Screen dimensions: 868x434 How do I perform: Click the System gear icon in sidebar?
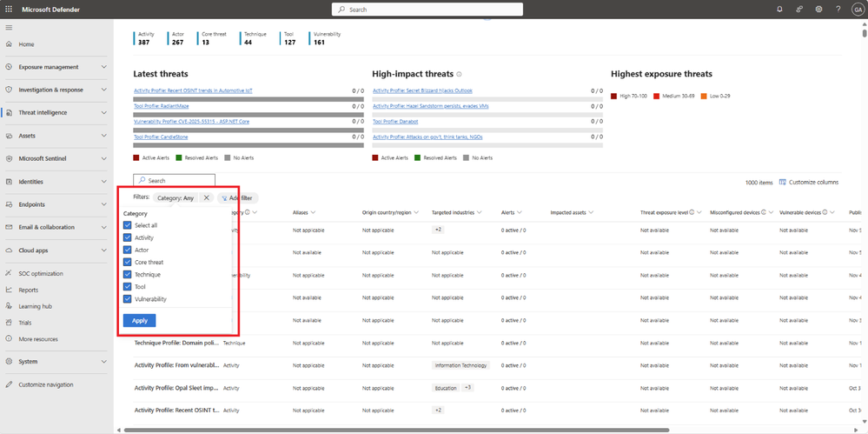9,362
